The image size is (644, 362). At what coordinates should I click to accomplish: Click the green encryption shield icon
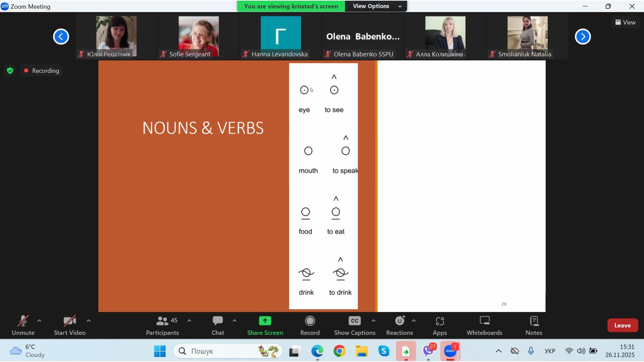coord(10,71)
